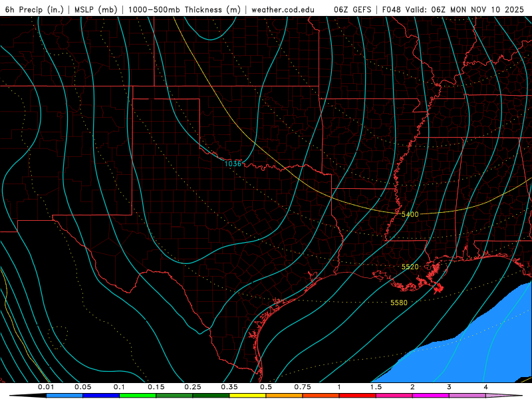Image resolution: width=532 pixels, height=399 pixels.
Task: Click the 0.5 legend value
Action: coord(266,387)
